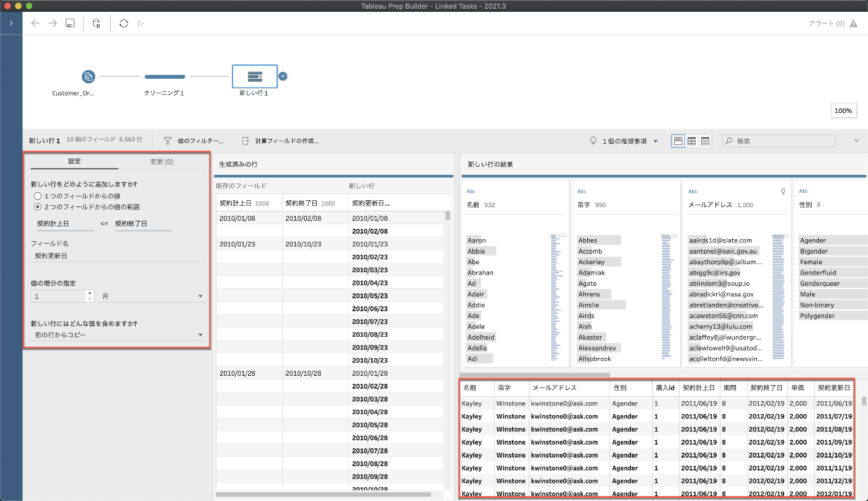Switch to data grid view
This screenshot has width=868, height=501.
(692, 141)
